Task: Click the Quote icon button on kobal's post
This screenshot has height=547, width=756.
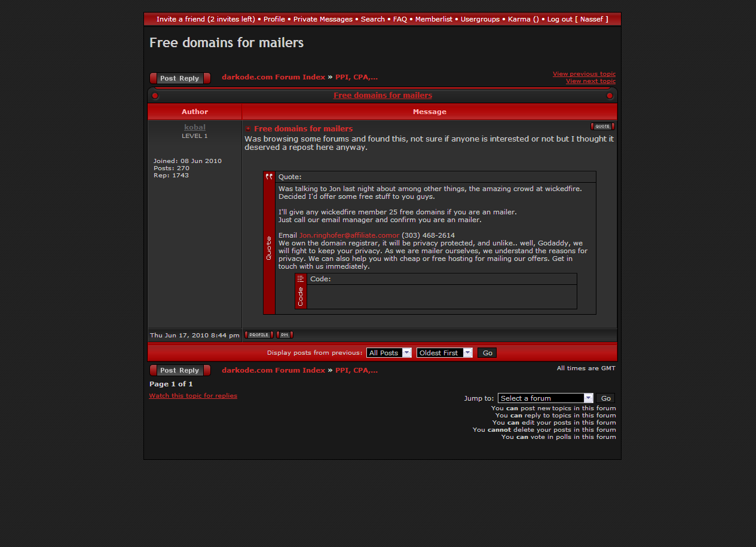Action: [602, 126]
